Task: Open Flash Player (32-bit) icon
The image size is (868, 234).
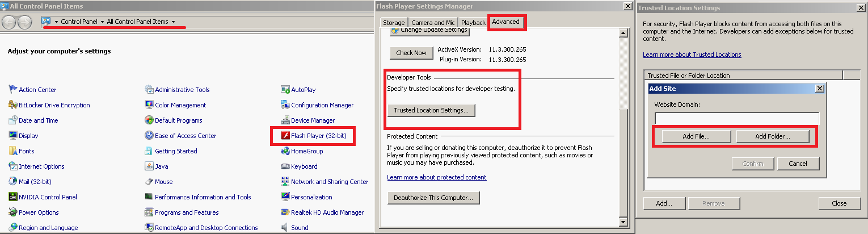Action: click(x=286, y=136)
